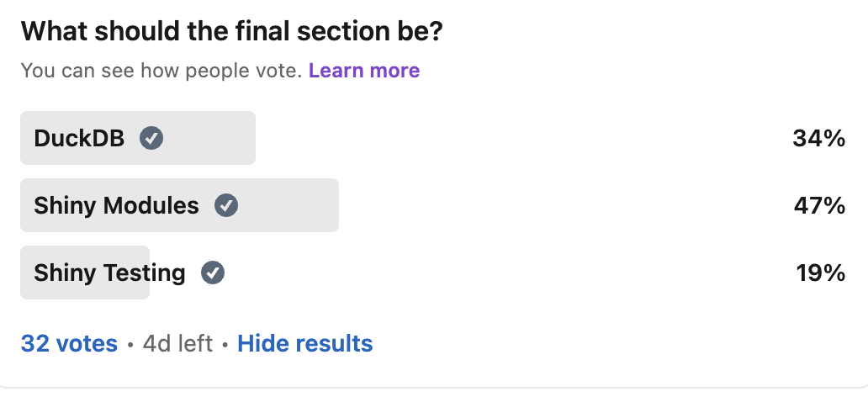The height and width of the screenshot is (397, 868).
Task: Click the gray result bar behind Shiny Modules
Action: [x=179, y=205]
